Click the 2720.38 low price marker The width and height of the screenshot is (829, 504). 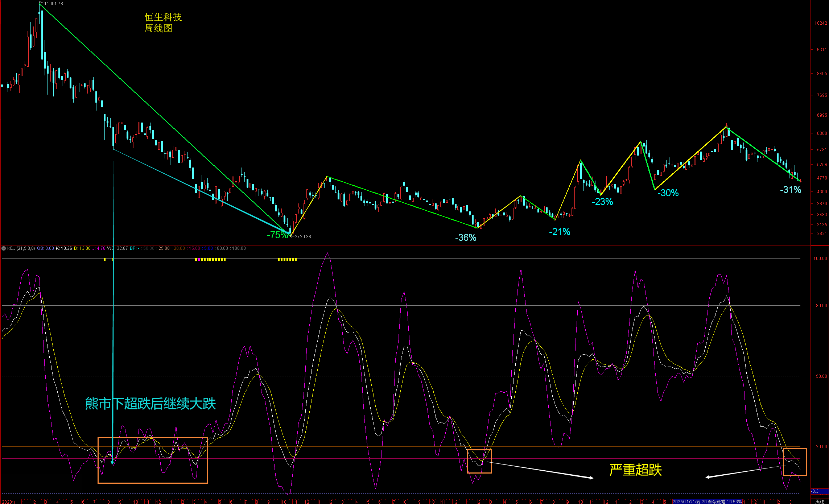click(x=302, y=237)
